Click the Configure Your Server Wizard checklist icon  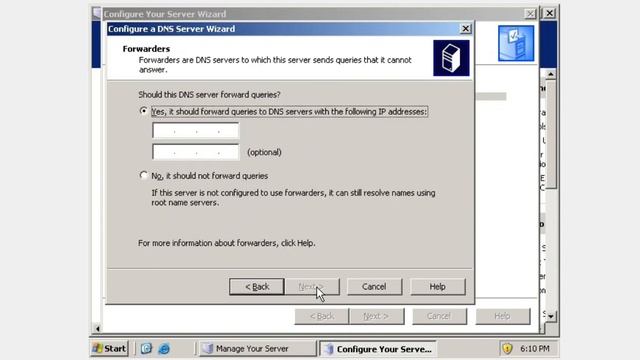(516, 43)
